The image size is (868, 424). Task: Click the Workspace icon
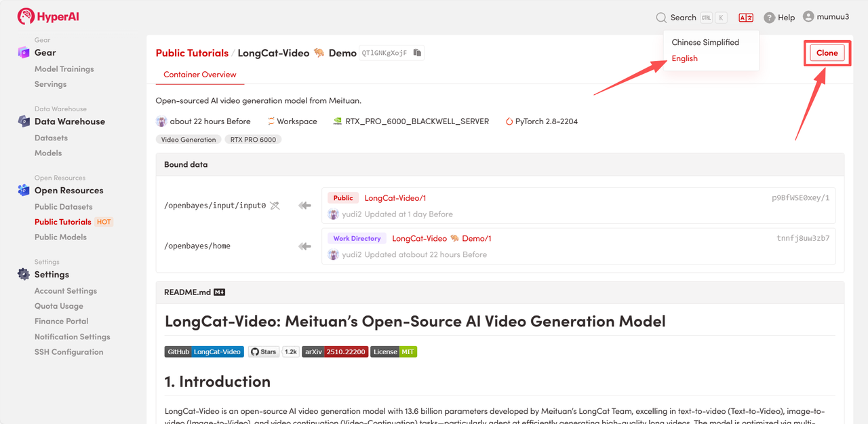tap(271, 121)
